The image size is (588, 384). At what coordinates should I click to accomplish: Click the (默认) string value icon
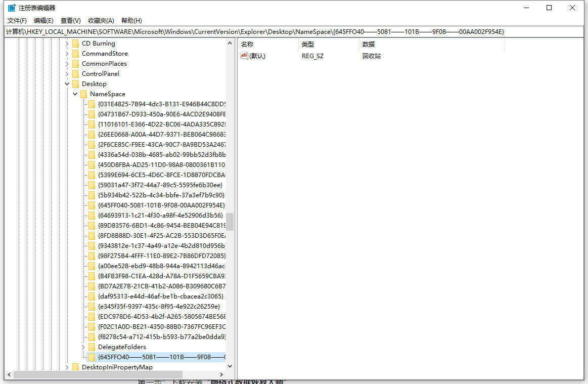[x=244, y=56]
